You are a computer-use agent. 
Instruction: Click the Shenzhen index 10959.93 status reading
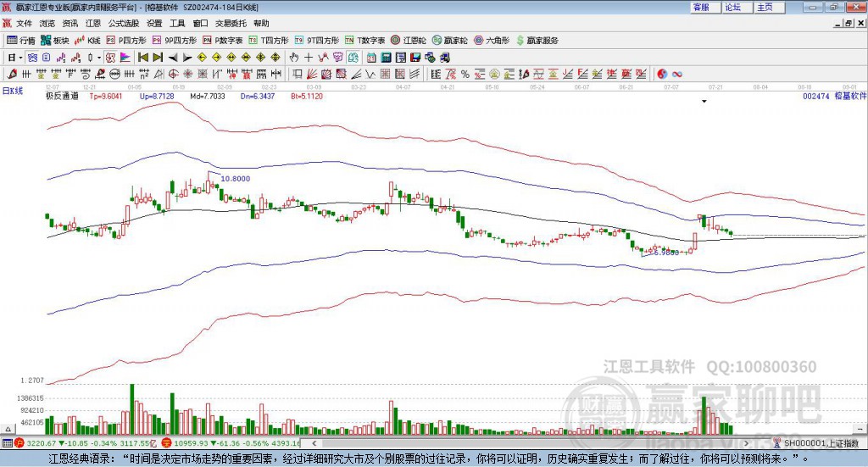coord(191,443)
